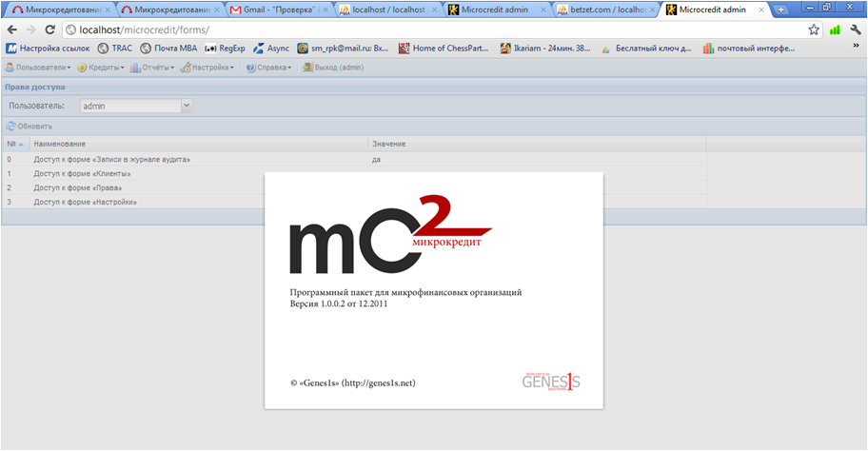Click the Genes1s logo in splash
The width and height of the screenshot is (868, 451).
551,382
